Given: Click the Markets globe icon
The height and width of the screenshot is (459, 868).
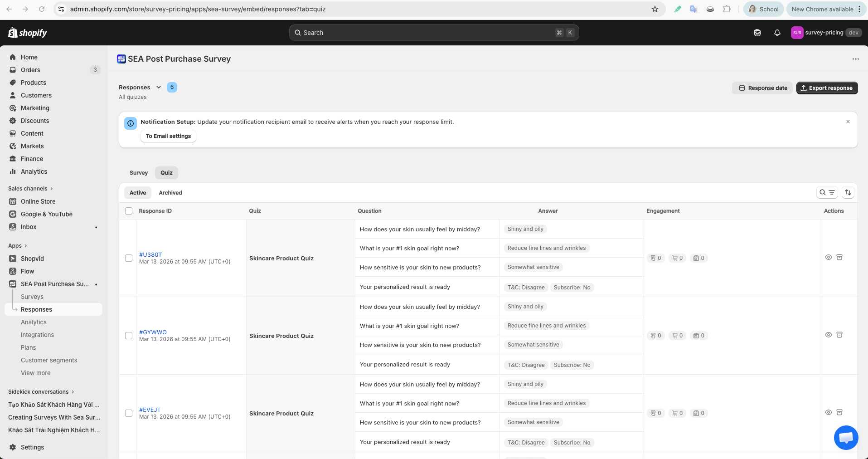Looking at the screenshot, I should (x=13, y=146).
